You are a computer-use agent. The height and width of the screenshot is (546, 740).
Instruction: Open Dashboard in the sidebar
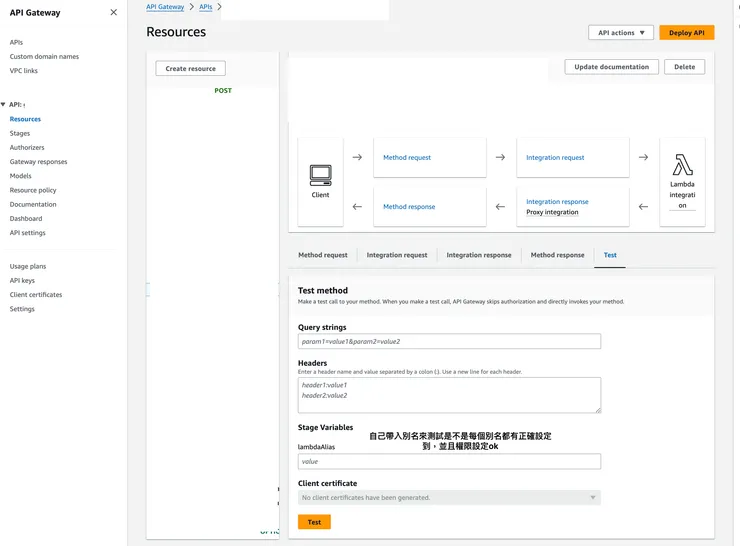click(x=26, y=218)
